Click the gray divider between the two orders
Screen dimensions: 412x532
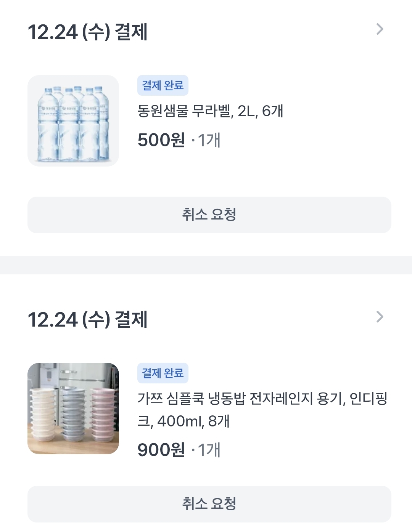coord(206,265)
